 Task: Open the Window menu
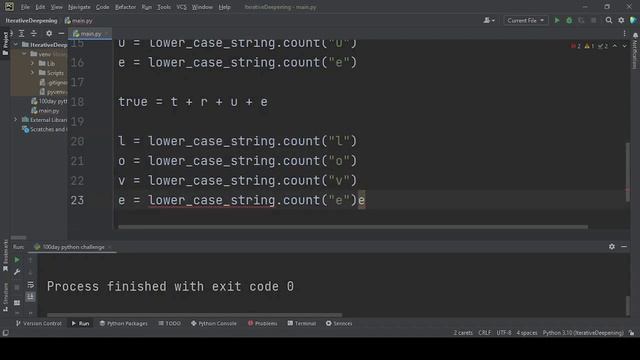[202, 7]
